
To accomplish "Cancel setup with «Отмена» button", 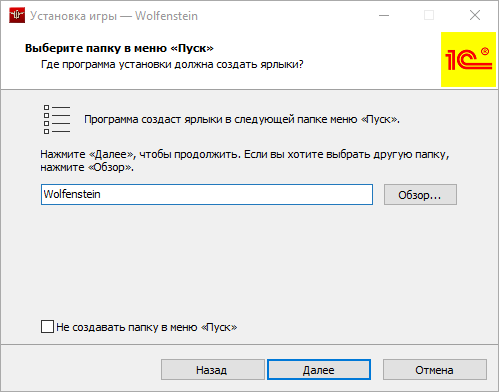I will (x=435, y=370).
